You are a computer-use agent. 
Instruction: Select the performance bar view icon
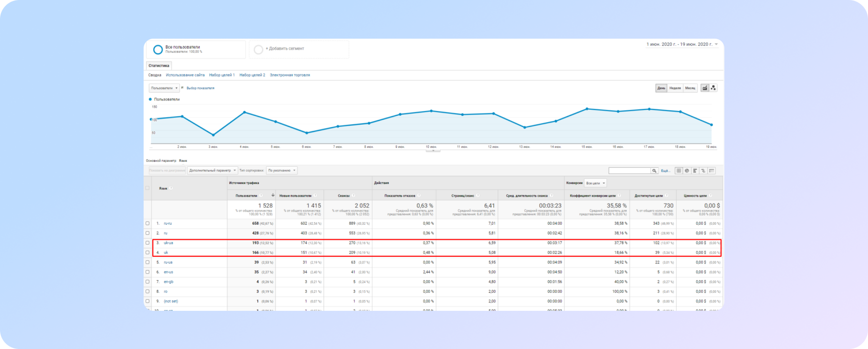(x=695, y=171)
